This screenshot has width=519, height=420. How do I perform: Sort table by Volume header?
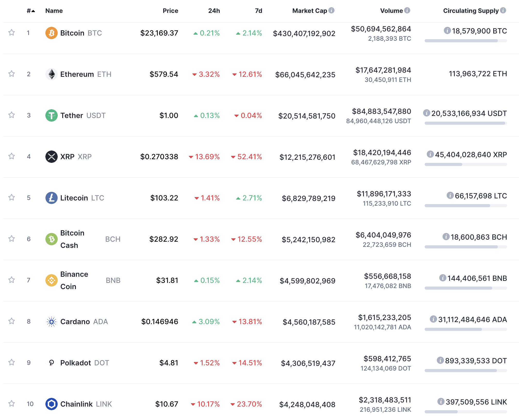tap(391, 11)
